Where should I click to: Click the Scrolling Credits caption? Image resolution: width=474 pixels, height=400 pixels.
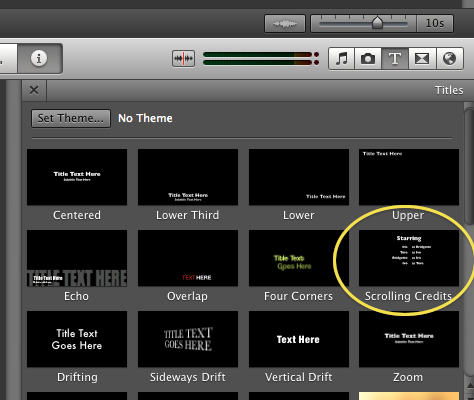coord(408,296)
